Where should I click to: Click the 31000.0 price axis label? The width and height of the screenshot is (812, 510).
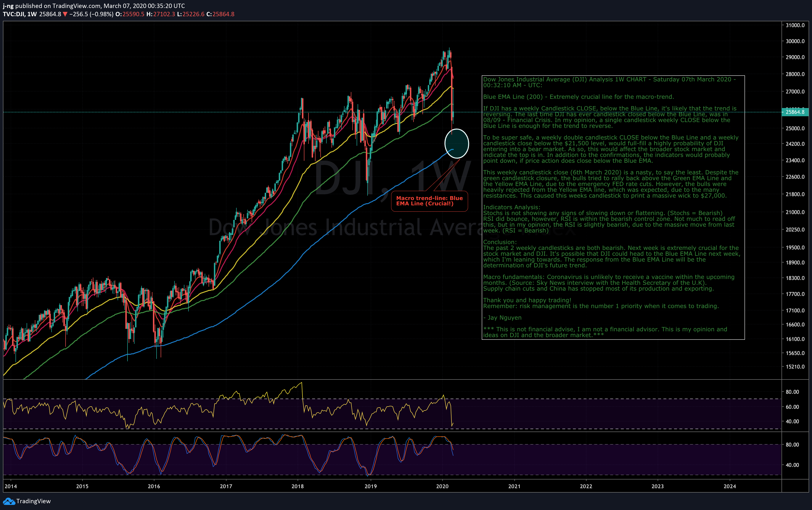tap(795, 25)
